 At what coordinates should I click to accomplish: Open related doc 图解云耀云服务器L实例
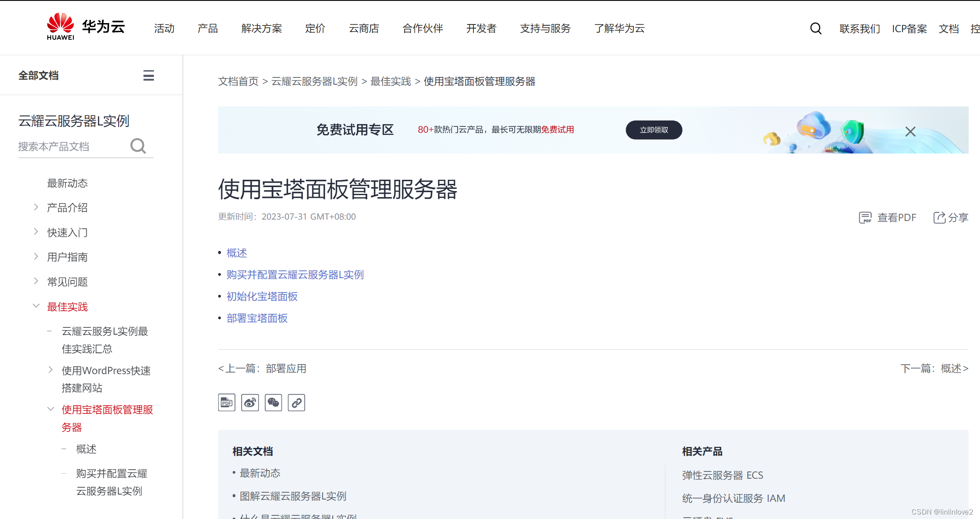[293, 496]
